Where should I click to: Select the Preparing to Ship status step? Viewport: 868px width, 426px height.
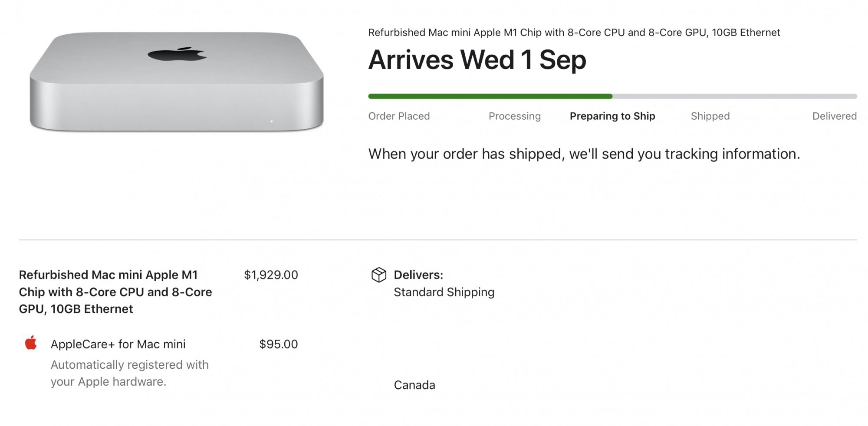(612, 116)
